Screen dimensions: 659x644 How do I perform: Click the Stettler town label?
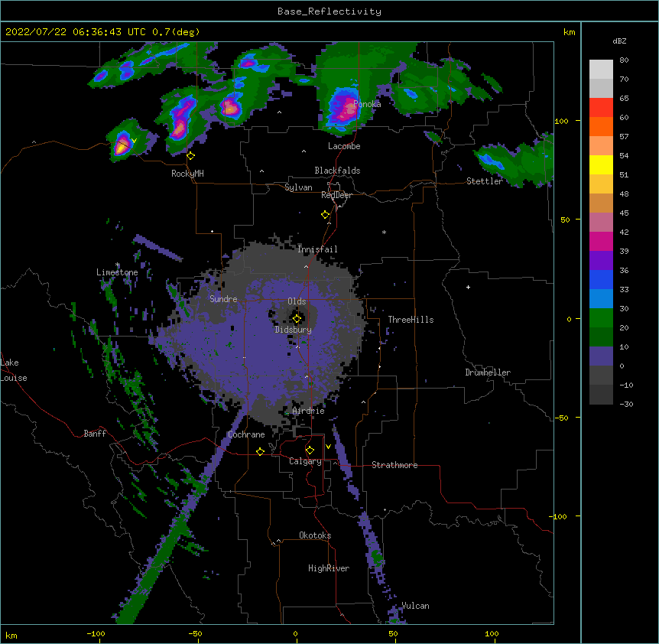[x=485, y=181]
